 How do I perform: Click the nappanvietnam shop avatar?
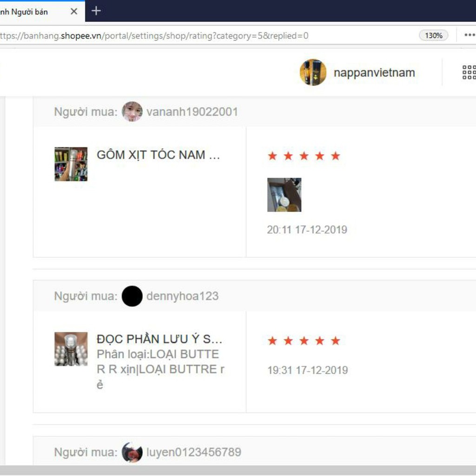pos(313,73)
